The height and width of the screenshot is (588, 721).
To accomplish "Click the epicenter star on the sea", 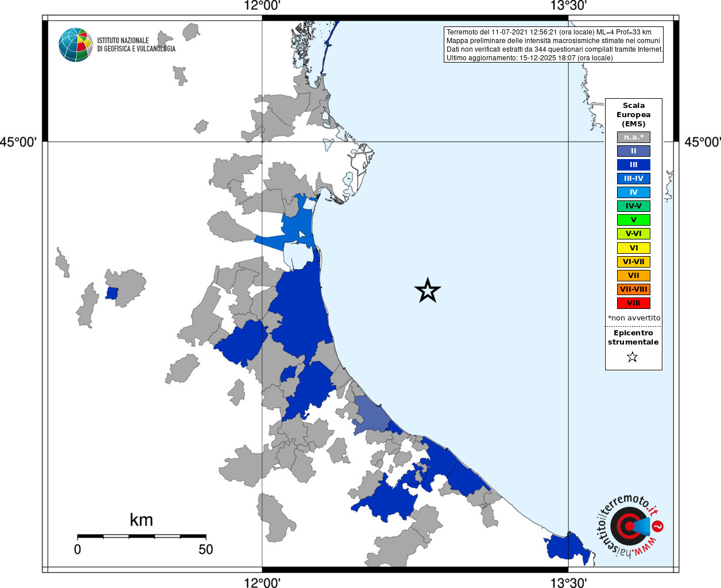I will [428, 291].
